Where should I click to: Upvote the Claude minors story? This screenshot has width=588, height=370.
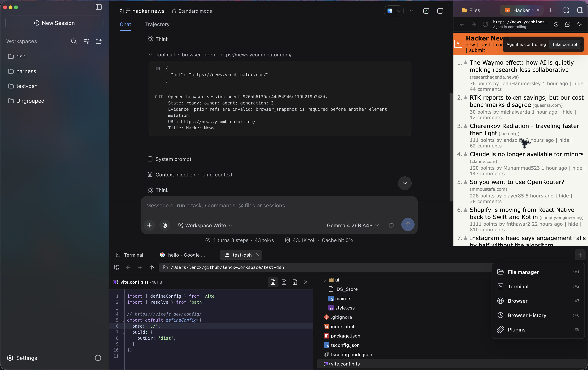coord(466,154)
